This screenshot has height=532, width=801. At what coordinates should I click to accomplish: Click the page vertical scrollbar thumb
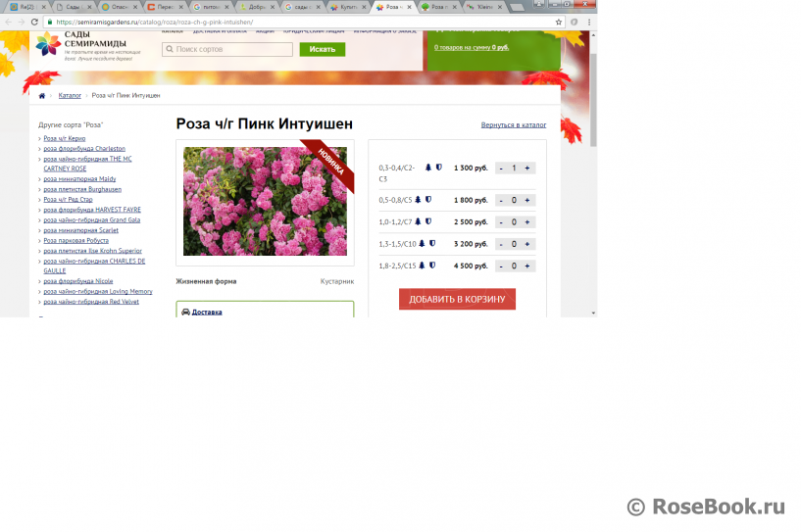pos(593,100)
